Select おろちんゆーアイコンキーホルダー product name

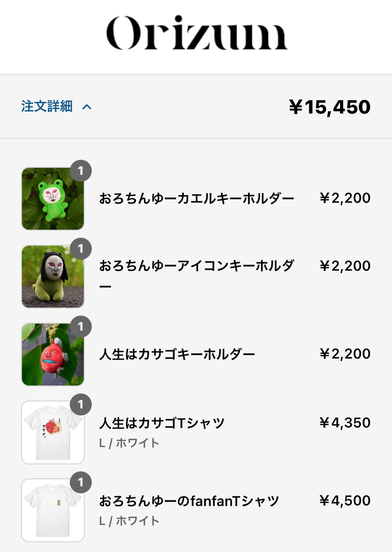click(x=196, y=266)
